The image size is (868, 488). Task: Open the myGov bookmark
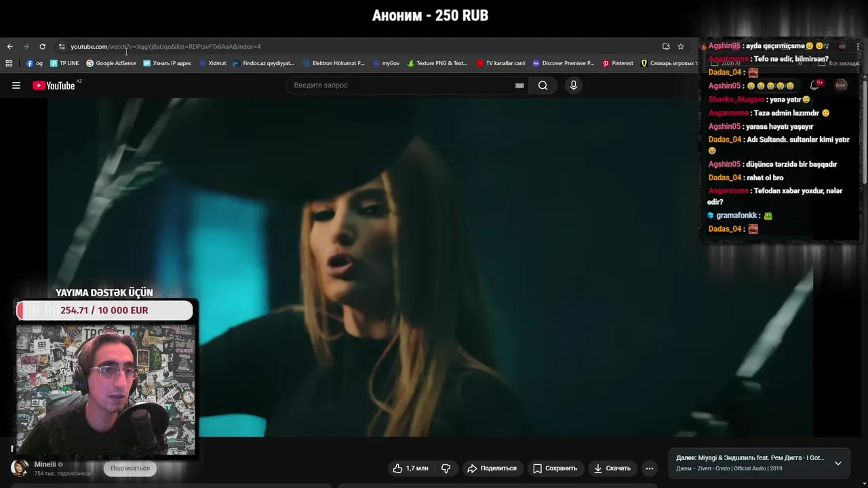386,63
